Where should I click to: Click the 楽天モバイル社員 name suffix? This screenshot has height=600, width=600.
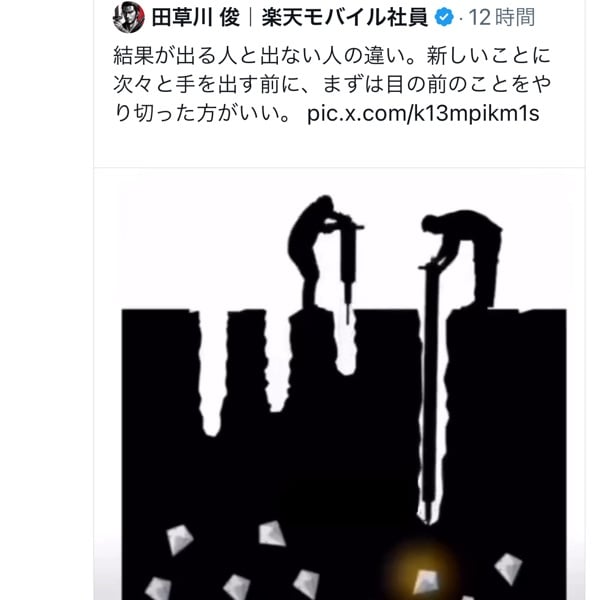point(344,17)
